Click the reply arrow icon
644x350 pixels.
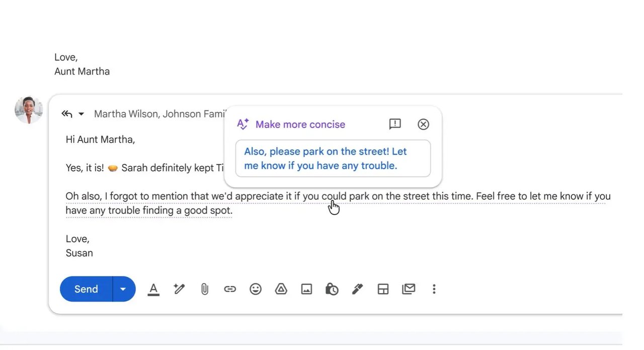pyautogui.click(x=67, y=114)
